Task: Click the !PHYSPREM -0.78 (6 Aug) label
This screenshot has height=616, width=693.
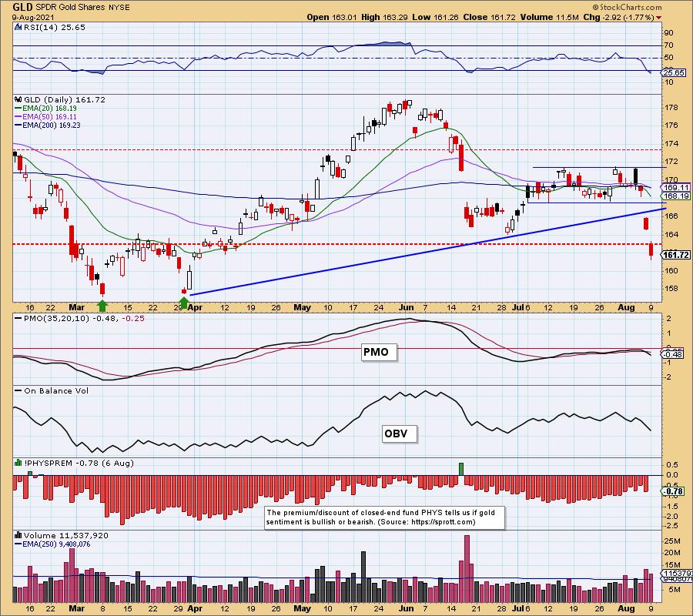Action: [79, 463]
